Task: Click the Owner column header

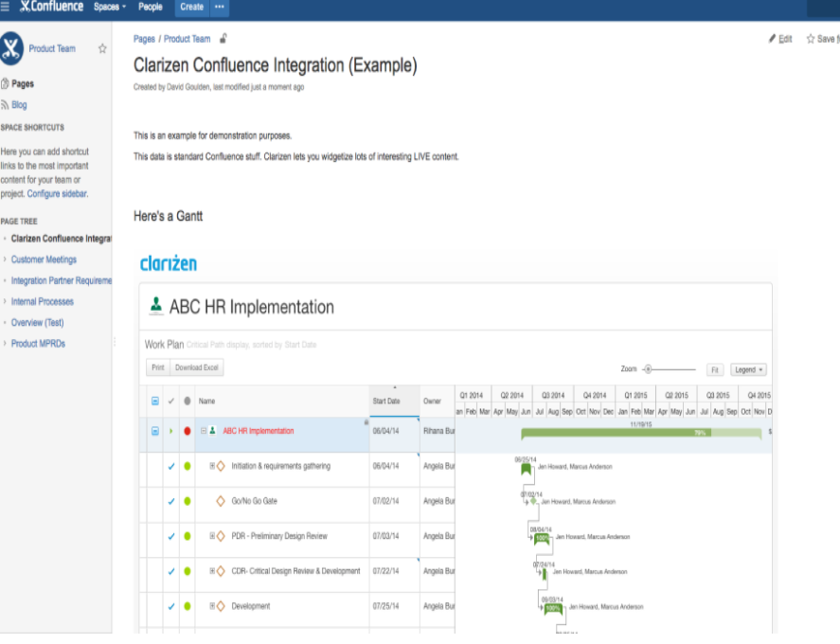Action: [x=432, y=401]
